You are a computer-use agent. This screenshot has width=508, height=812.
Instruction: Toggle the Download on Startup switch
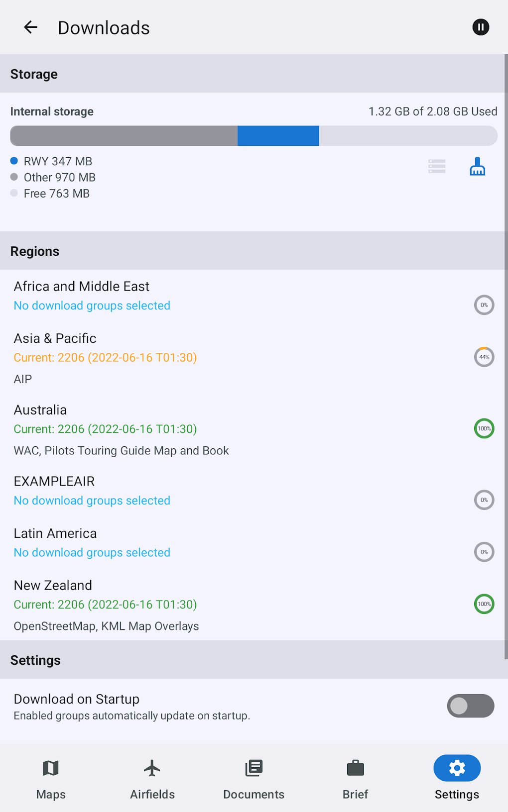(x=470, y=706)
